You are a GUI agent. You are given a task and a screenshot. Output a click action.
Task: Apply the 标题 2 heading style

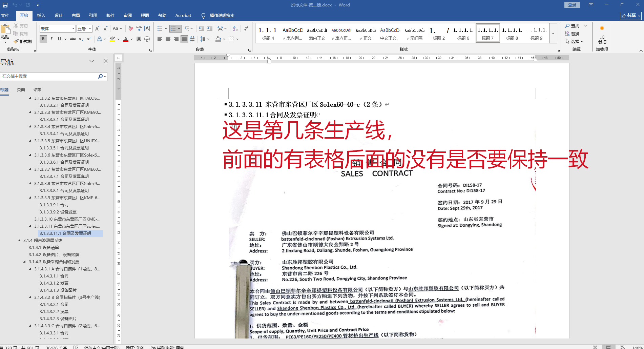439,33
